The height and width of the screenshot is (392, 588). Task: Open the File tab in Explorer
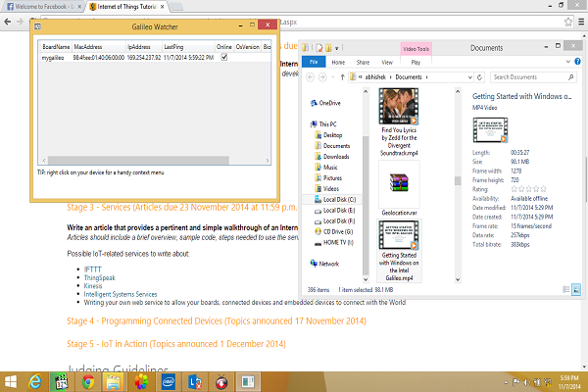(x=314, y=62)
